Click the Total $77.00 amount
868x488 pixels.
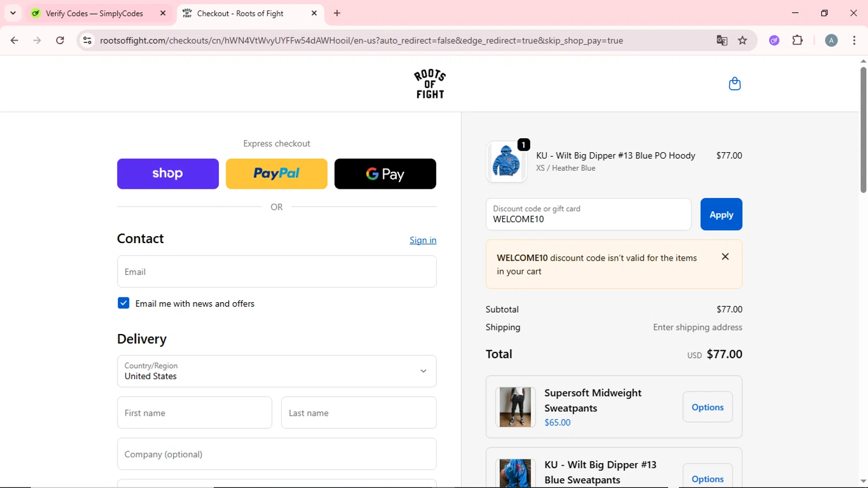click(x=724, y=354)
